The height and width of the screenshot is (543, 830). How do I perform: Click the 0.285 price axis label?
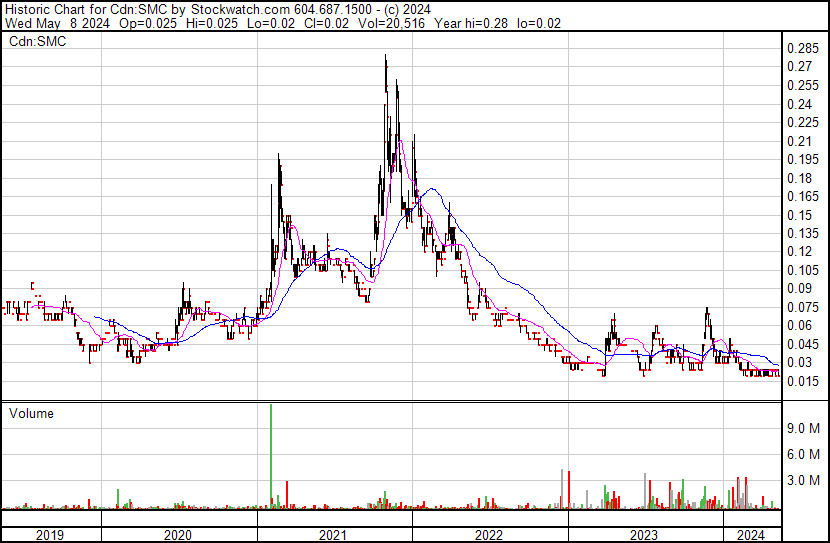803,49
